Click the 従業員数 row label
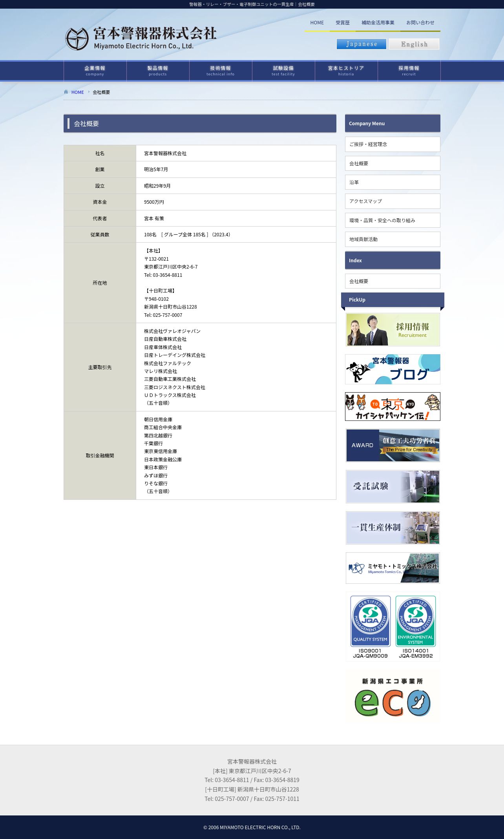 click(x=100, y=234)
